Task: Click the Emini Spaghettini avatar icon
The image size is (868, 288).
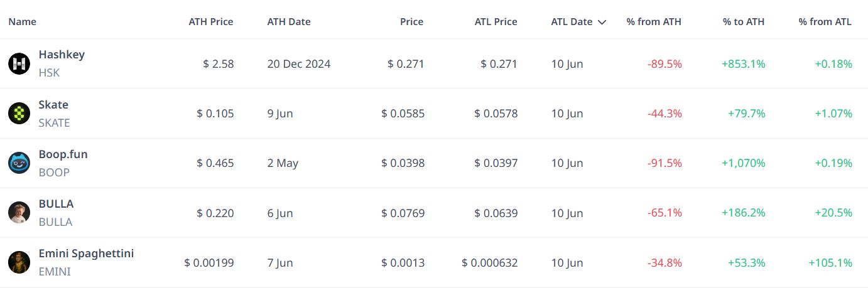Action: [19, 262]
